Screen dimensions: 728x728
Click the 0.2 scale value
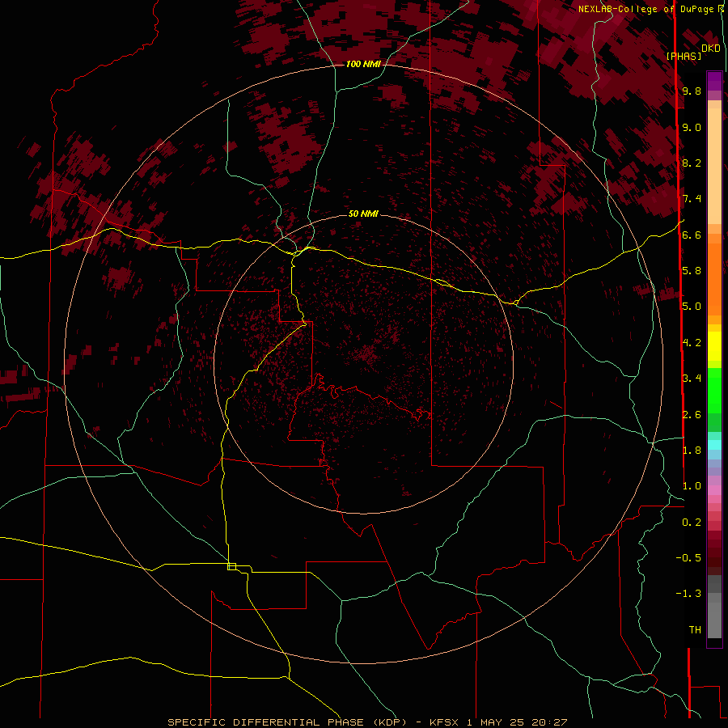point(692,523)
